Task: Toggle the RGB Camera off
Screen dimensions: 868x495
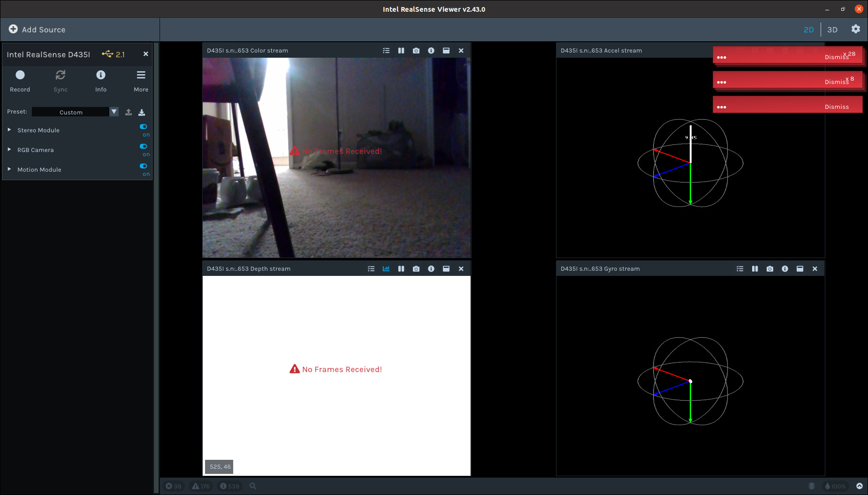Action: coord(144,147)
